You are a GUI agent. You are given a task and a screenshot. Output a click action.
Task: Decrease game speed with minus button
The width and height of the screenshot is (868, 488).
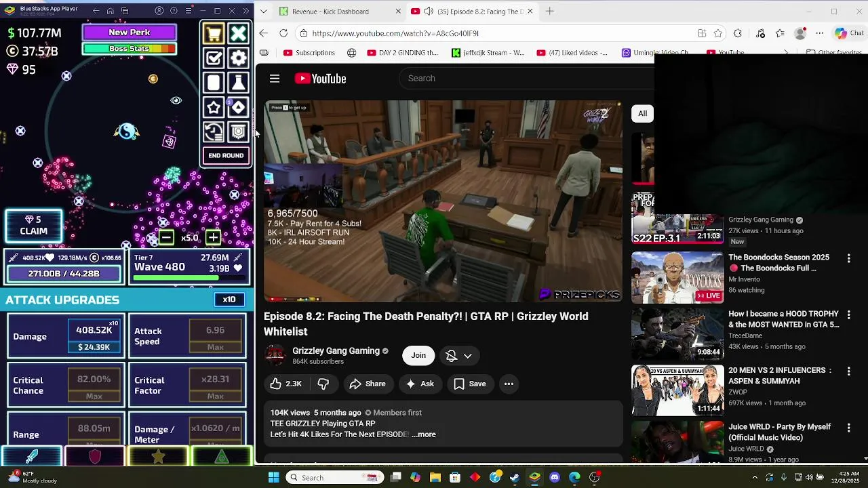pos(166,237)
